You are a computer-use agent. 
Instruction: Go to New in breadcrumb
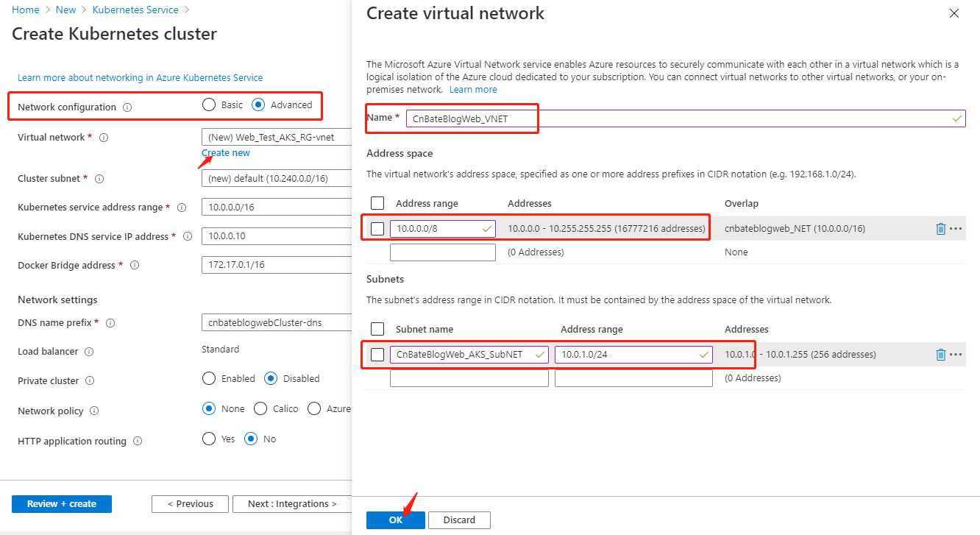click(x=65, y=10)
